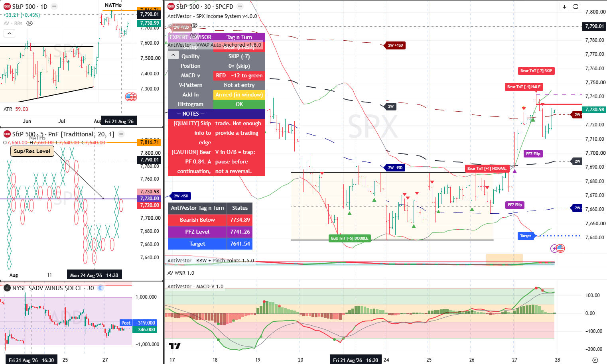Click the orange 7,816.71 price label on PnF

[149, 142]
